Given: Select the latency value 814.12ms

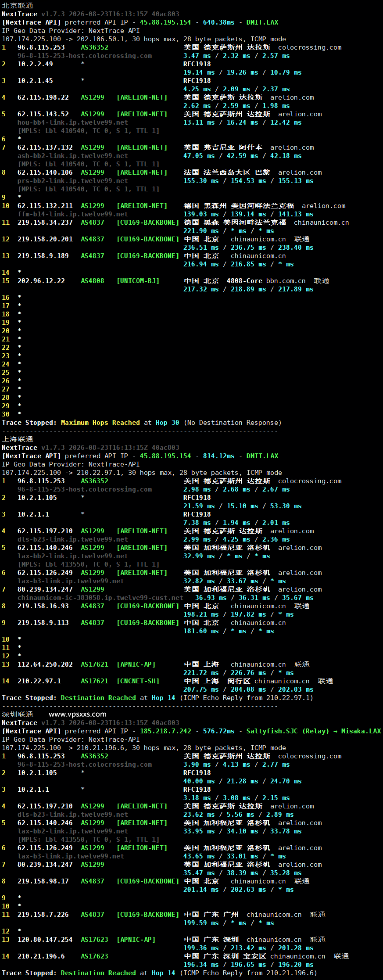Looking at the screenshot, I should click(x=219, y=456).
